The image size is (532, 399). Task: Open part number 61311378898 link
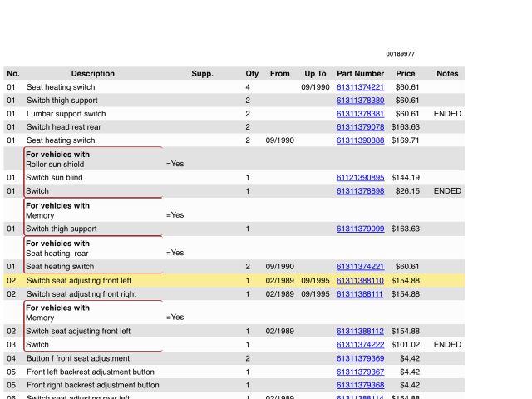pos(360,191)
